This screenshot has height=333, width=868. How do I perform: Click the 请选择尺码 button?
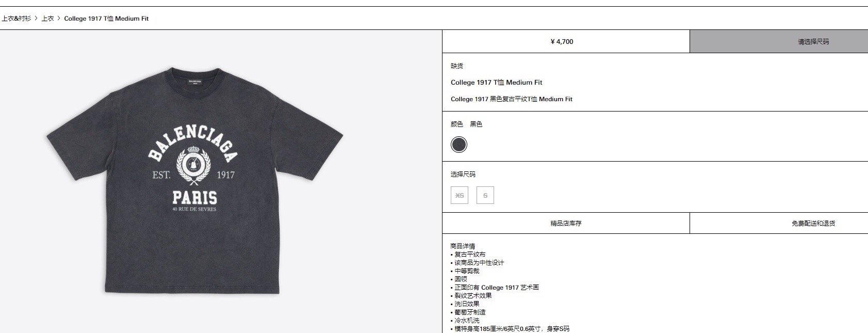pos(779,41)
